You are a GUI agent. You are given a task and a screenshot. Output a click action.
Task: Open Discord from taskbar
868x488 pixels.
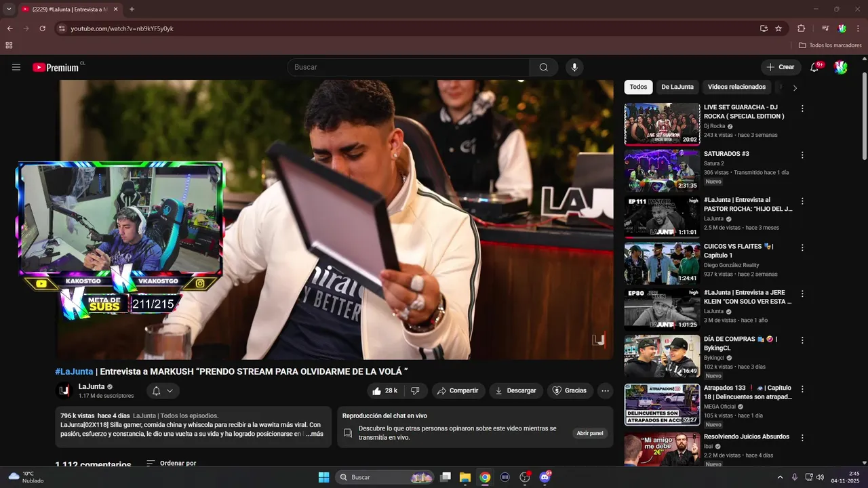coord(545,477)
